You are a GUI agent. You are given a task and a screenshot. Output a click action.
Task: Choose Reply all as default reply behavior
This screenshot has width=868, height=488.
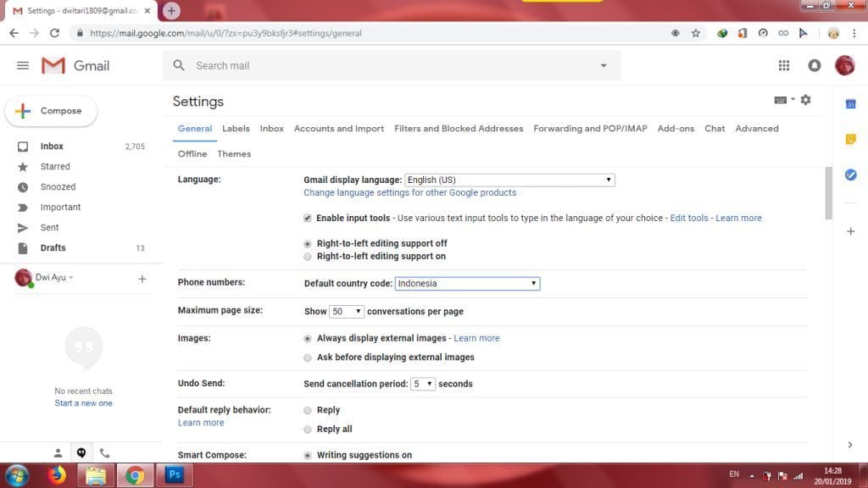click(308, 430)
